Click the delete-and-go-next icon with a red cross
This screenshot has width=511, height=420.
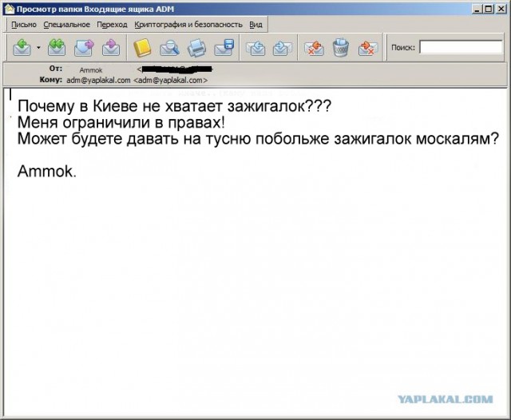pos(367,48)
